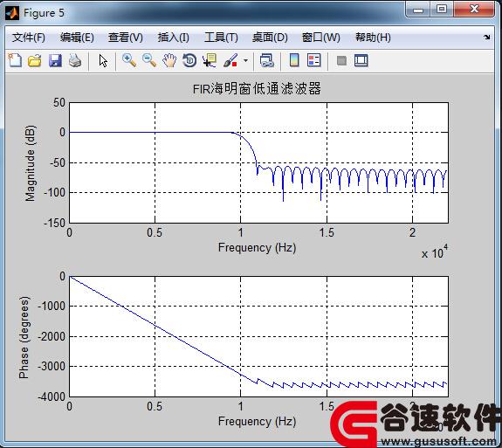
Task: Insert a Legend using toolbar icon
Action: pyautogui.click(x=313, y=60)
